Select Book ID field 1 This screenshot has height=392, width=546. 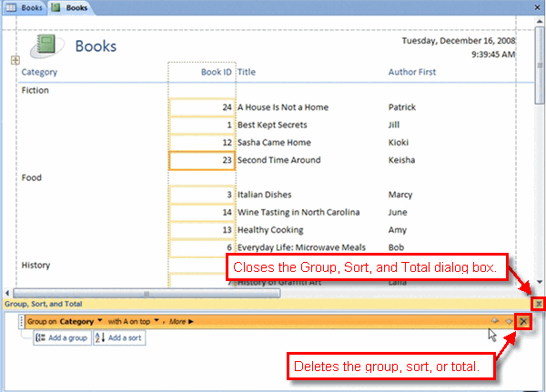[x=202, y=125]
